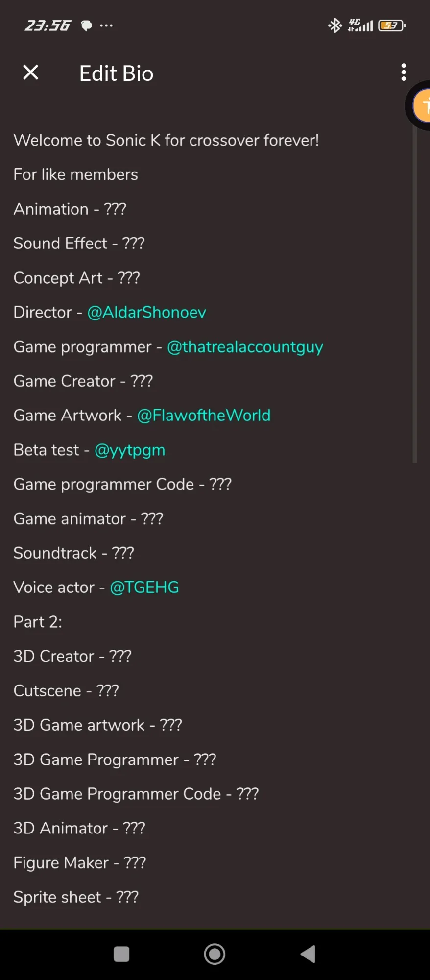Close the Edit Bio screen with X
The width and height of the screenshot is (430, 980).
(31, 73)
